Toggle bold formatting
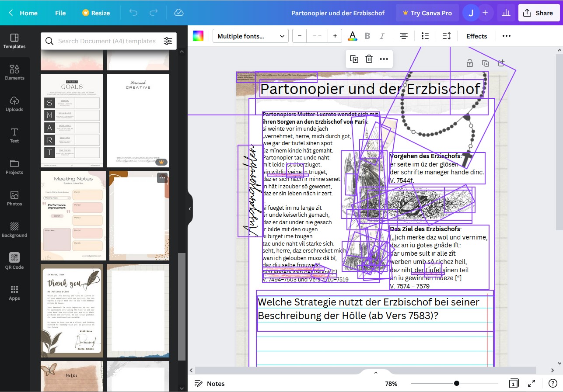The height and width of the screenshot is (392, 563). [x=367, y=36]
